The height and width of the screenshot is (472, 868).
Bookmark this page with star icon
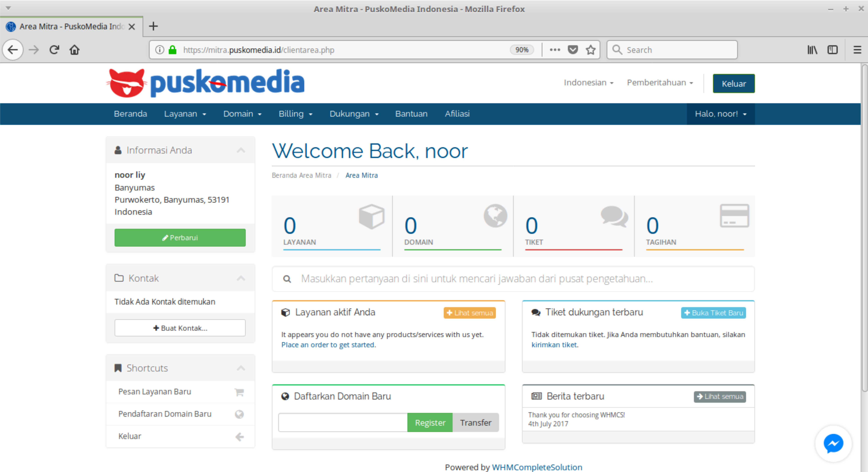tap(591, 50)
